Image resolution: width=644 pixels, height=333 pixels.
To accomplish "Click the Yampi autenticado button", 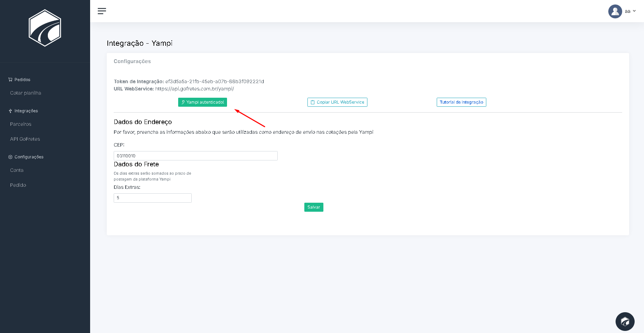I will click(202, 102).
